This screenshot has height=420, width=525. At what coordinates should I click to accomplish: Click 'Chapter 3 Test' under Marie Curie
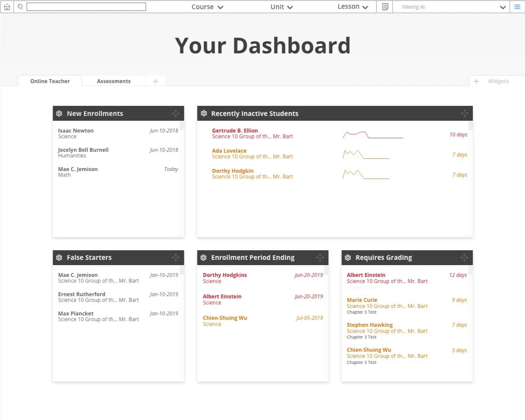(x=361, y=312)
